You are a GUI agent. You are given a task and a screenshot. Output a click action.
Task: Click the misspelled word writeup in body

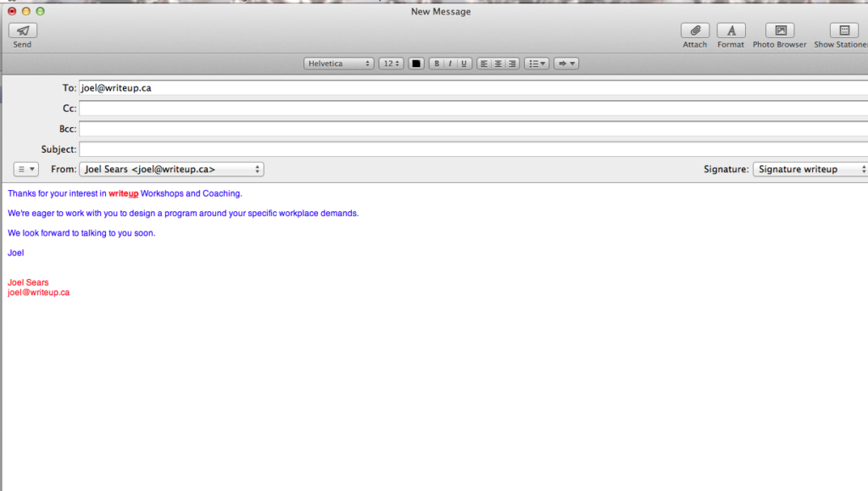click(x=124, y=193)
